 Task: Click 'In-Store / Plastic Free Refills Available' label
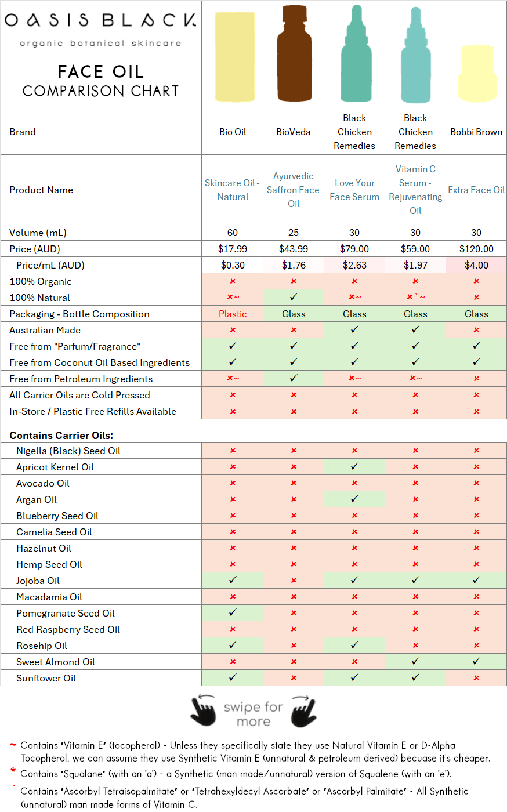click(93, 411)
